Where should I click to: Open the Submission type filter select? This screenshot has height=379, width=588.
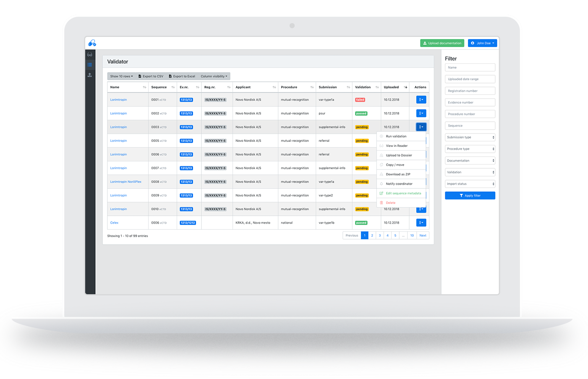(470, 137)
